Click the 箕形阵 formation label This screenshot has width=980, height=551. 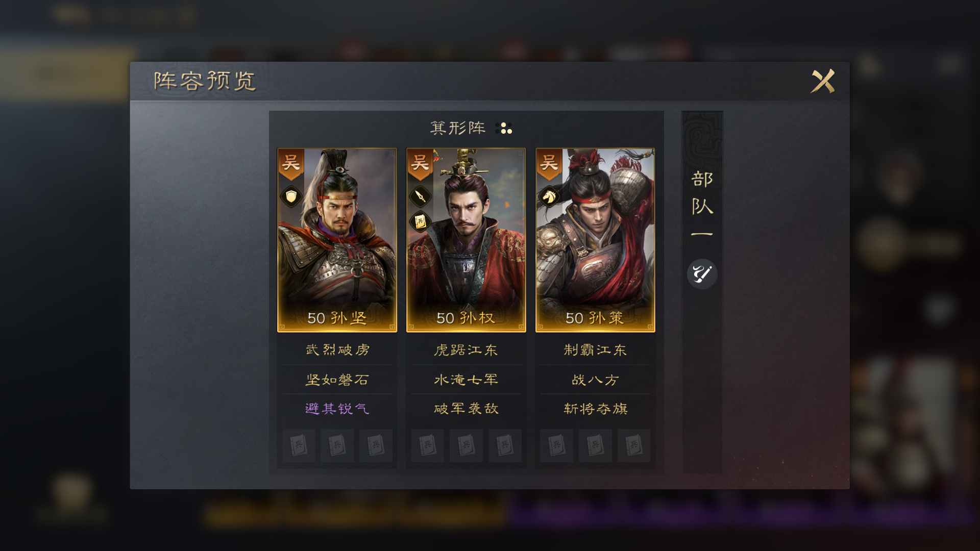pyautogui.click(x=458, y=128)
